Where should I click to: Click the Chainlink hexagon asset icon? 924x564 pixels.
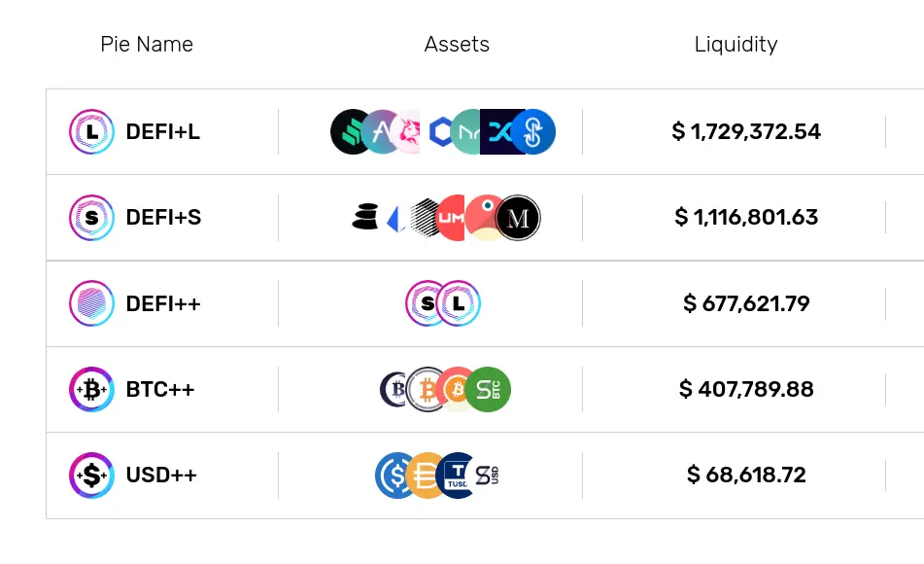tap(440, 131)
